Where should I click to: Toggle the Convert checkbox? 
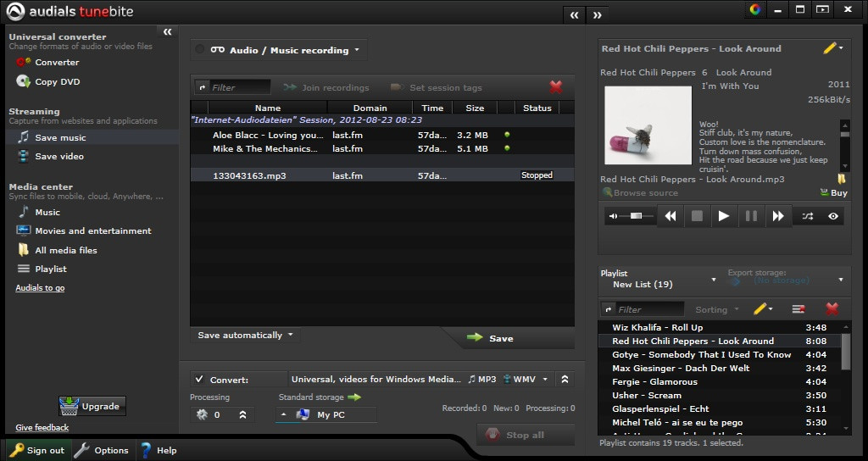click(198, 379)
